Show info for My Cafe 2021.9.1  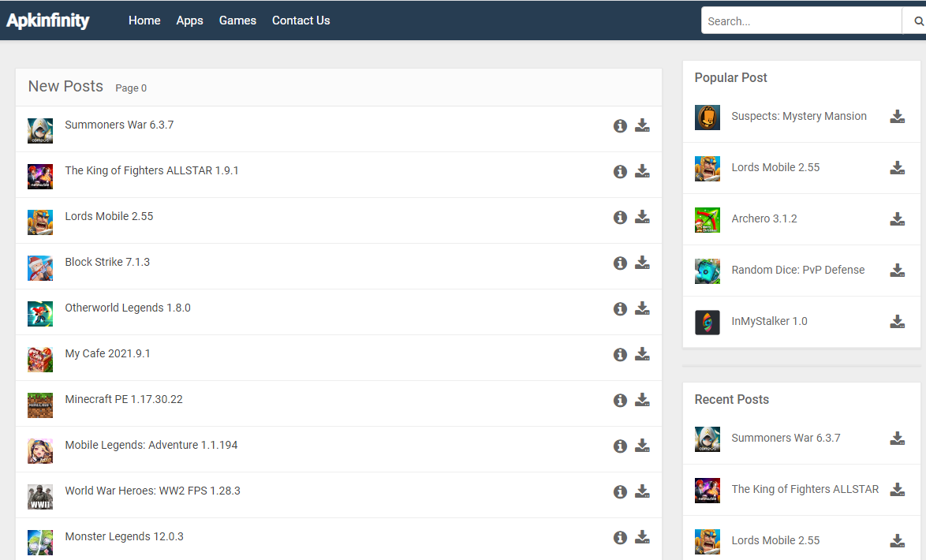620,354
